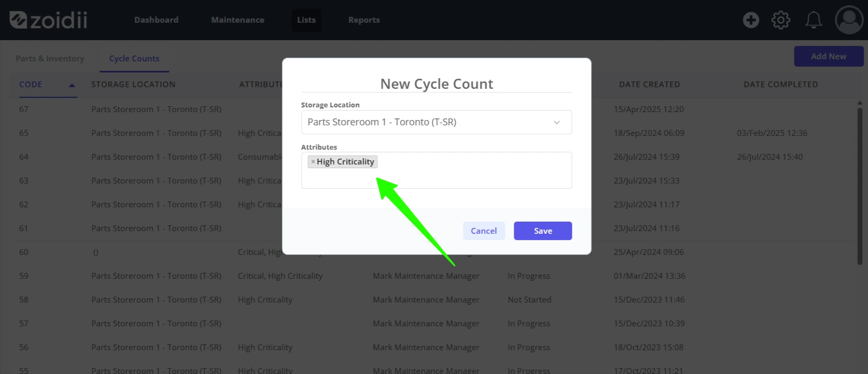Click High Criticality attribute in row 56

[265, 348]
